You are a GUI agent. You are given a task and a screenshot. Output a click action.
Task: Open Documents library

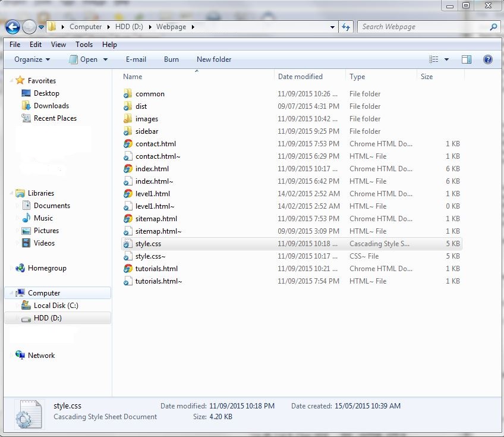click(x=52, y=206)
